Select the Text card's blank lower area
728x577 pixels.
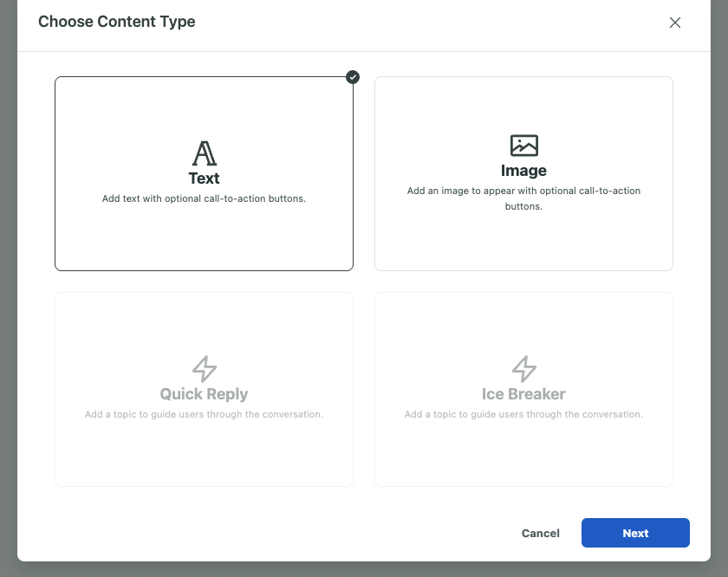pos(204,237)
